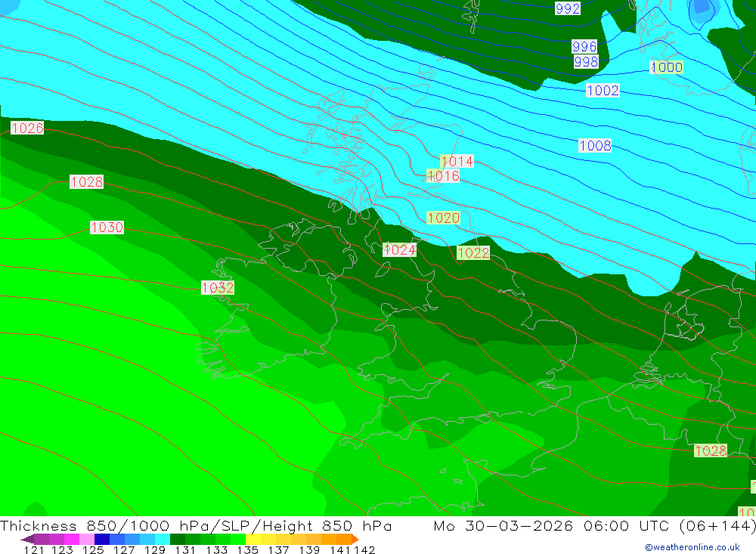Click the 1030 isobar label
The height and width of the screenshot is (554, 756).
coord(107,227)
